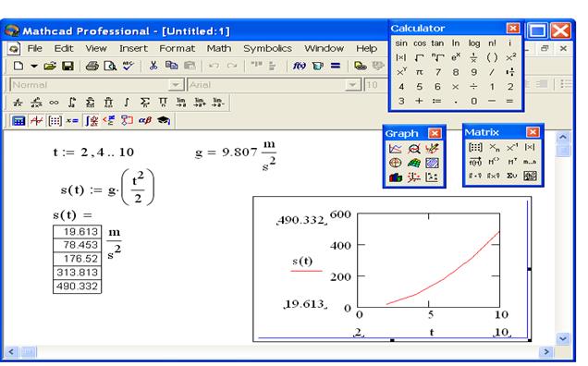Toggle the Boolean toolbar button
The image size is (588, 366).
point(109,121)
